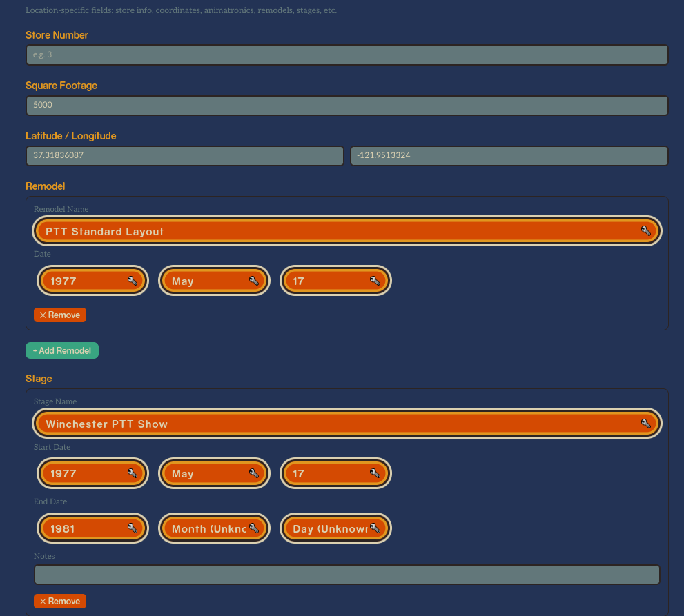Expand the Start Date month May dropdown

207,473
